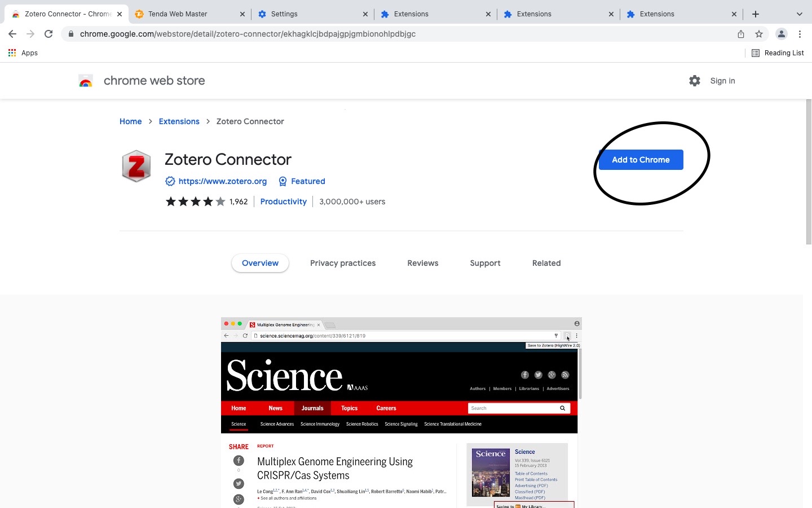The width and height of the screenshot is (812, 508).
Task: Go to Extensions breadcrumb
Action: [x=179, y=121]
